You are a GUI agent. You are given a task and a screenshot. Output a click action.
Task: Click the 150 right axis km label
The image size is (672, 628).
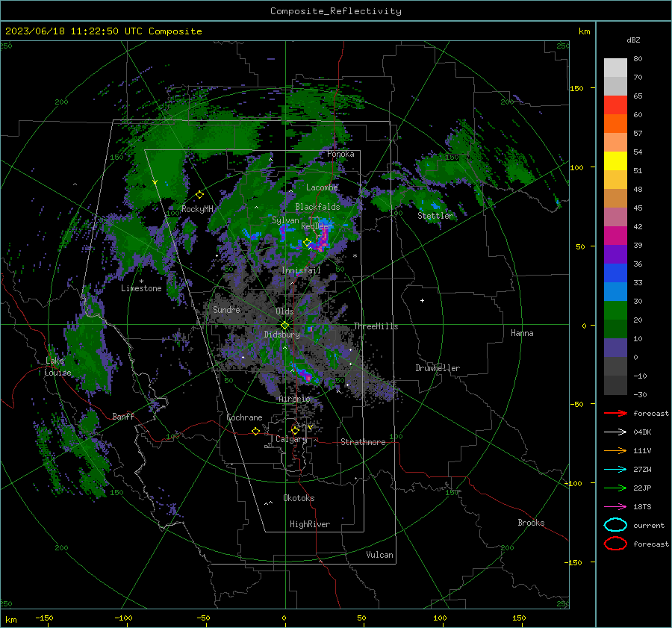coord(576,88)
